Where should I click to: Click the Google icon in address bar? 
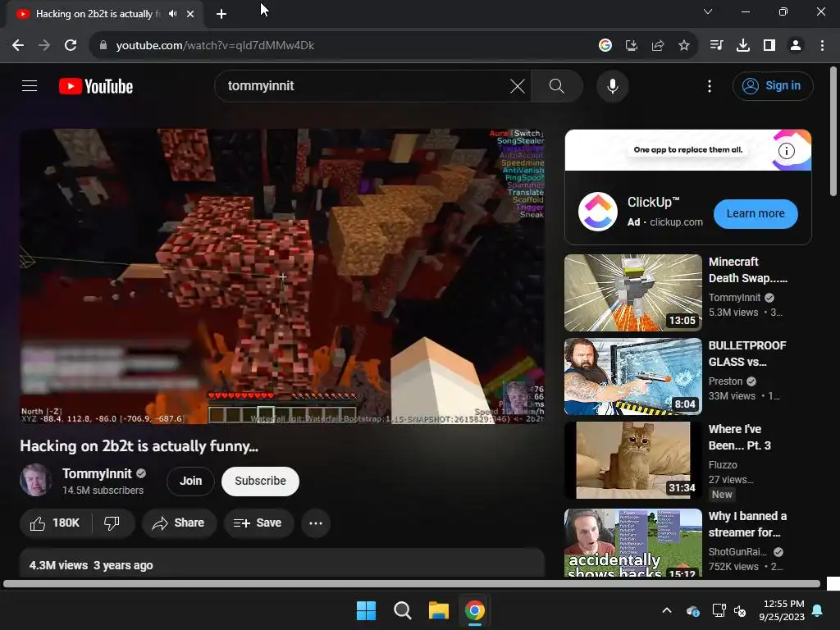pos(605,46)
